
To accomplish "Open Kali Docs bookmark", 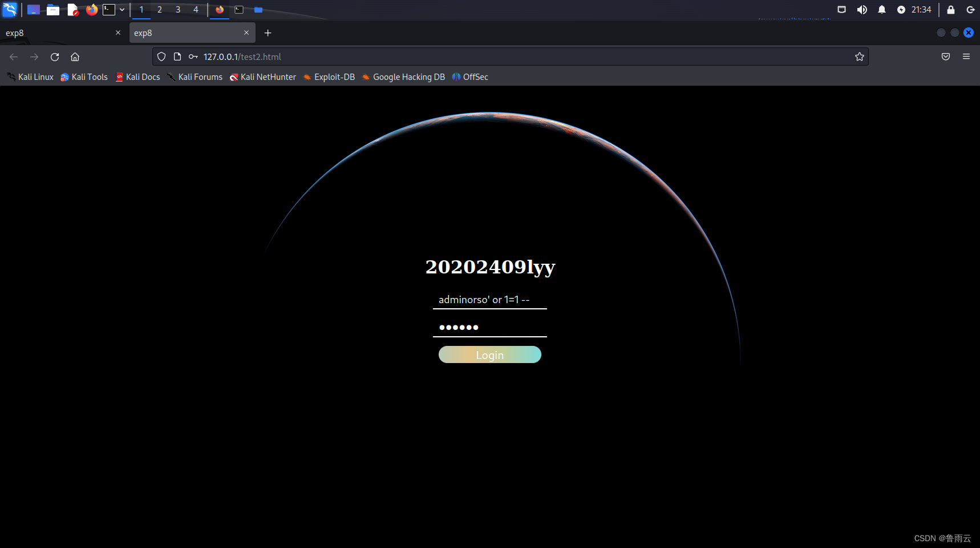I will coord(137,77).
